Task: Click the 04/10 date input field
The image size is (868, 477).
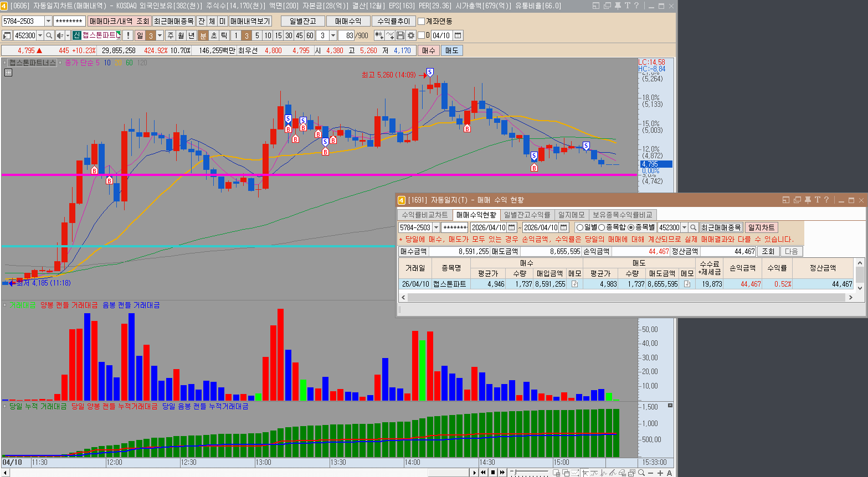Action: point(441,35)
